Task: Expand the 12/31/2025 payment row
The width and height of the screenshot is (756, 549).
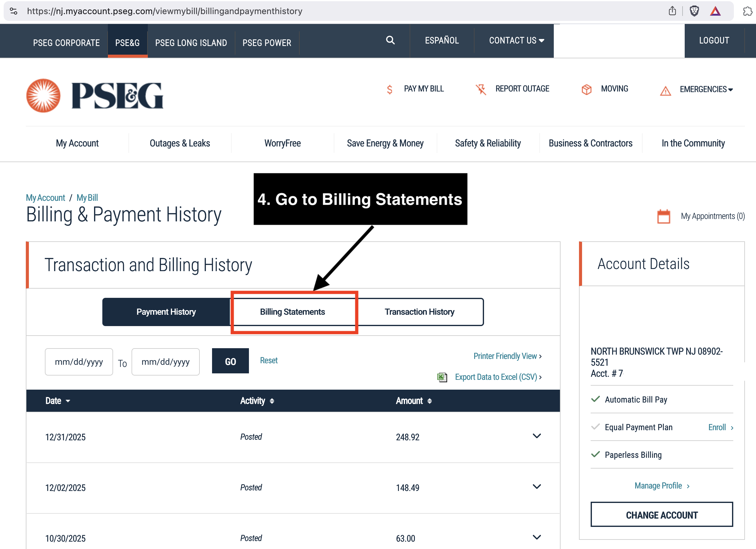Action: click(537, 436)
